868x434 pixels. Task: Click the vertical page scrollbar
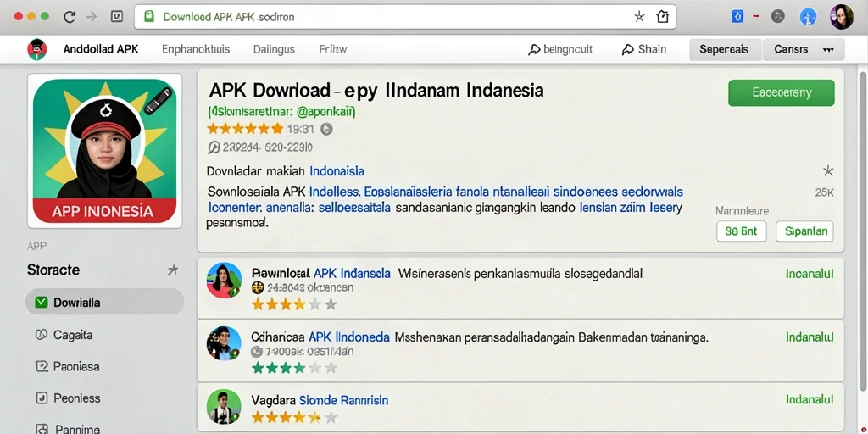(x=862, y=230)
